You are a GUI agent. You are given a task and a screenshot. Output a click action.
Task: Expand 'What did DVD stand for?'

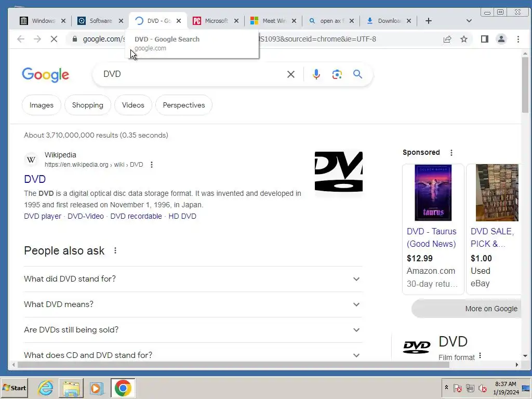(x=193, y=279)
